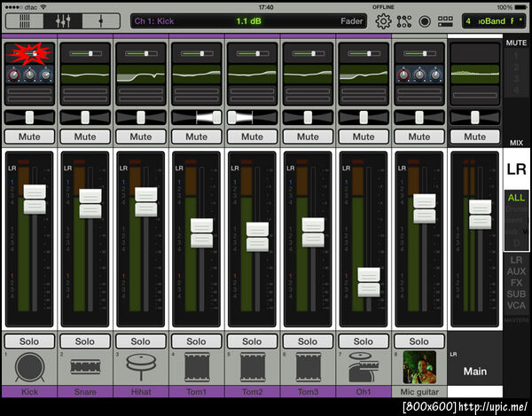Grab the Main LR fader
Screen dimensions: 532x416
pyautogui.click(x=480, y=215)
